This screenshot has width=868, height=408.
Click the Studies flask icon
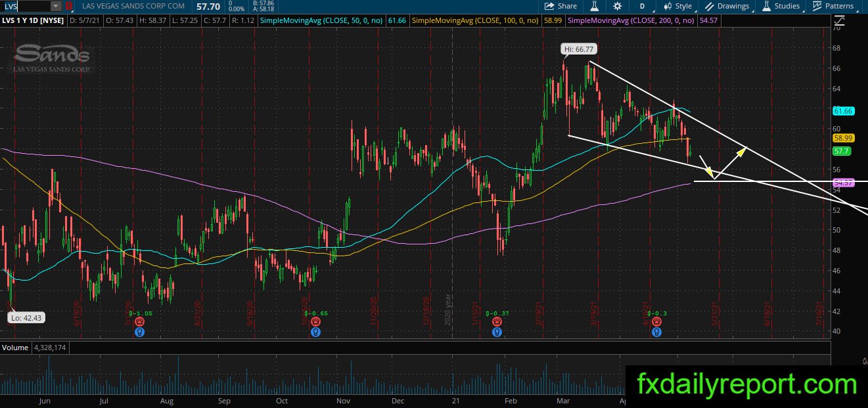(x=767, y=6)
